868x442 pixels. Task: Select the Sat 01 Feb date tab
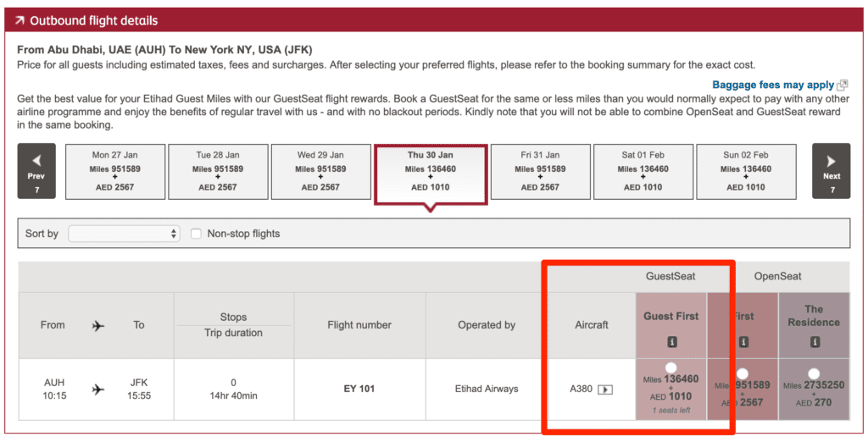tap(643, 171)
